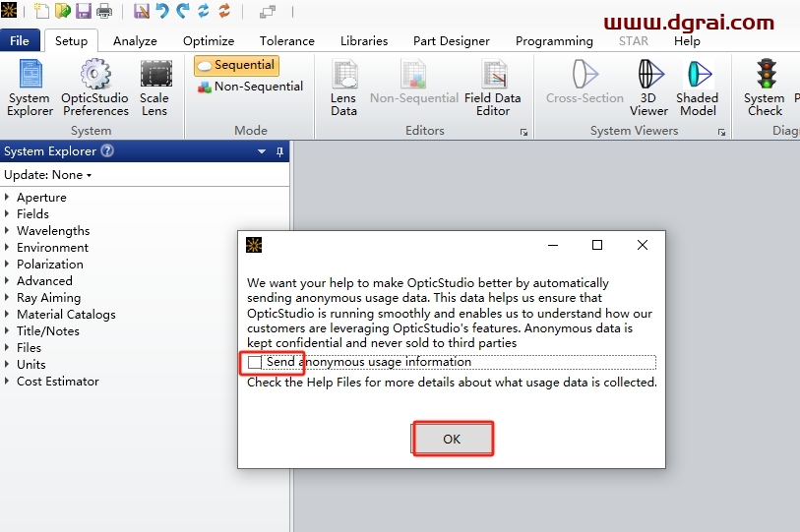Expand the Material Catalogs section
Viewport: 800px width, 532px height.
point(7,315)
